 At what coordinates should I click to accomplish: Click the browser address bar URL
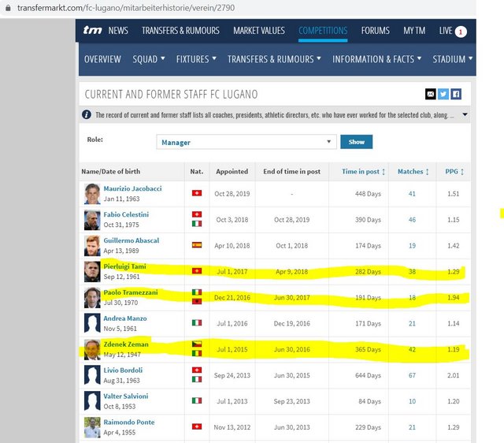126,8
